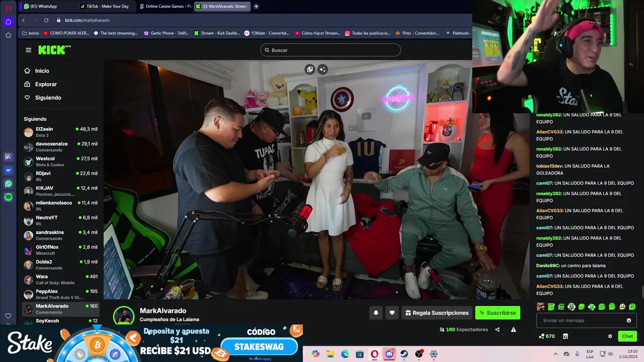The height and width of the screenshot is (362, 644).
Task: Open Spotify in the Opera sidebar
Action: (8, 198)
